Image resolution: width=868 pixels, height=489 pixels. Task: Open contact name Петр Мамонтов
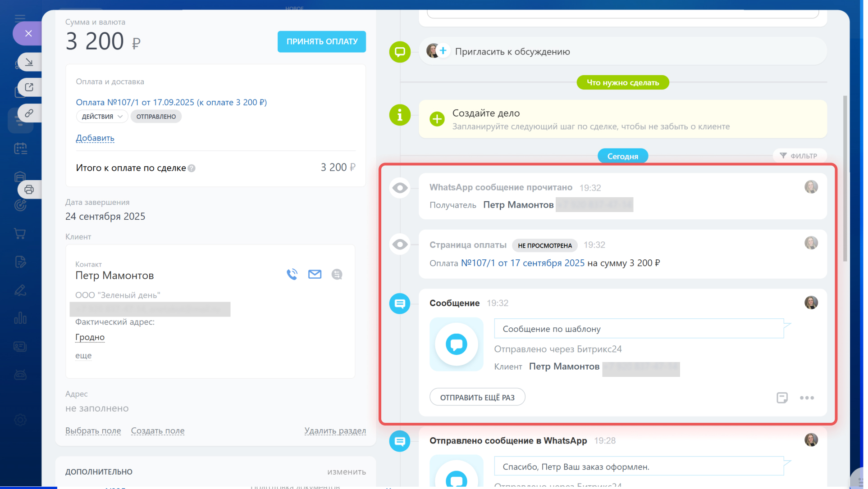coord(114,276)
